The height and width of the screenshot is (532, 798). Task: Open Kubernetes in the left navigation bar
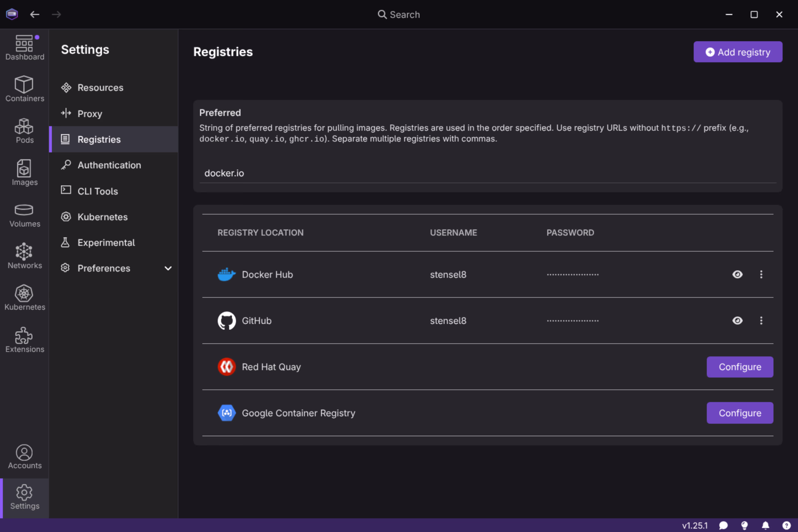(x=24, y=298)
